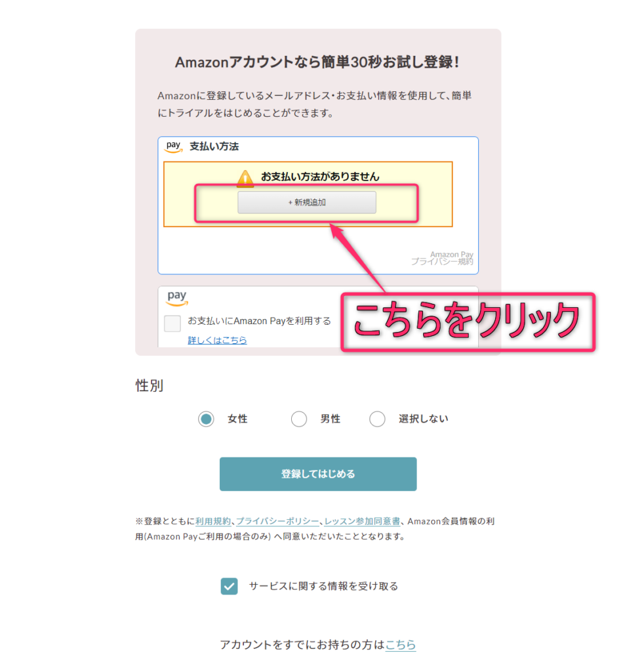Select the 男性 radio button

[299, 419]
